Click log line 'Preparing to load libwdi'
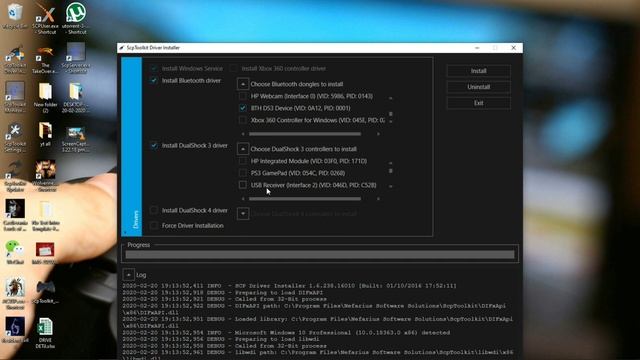640x360 pixels. pos(221,339)
